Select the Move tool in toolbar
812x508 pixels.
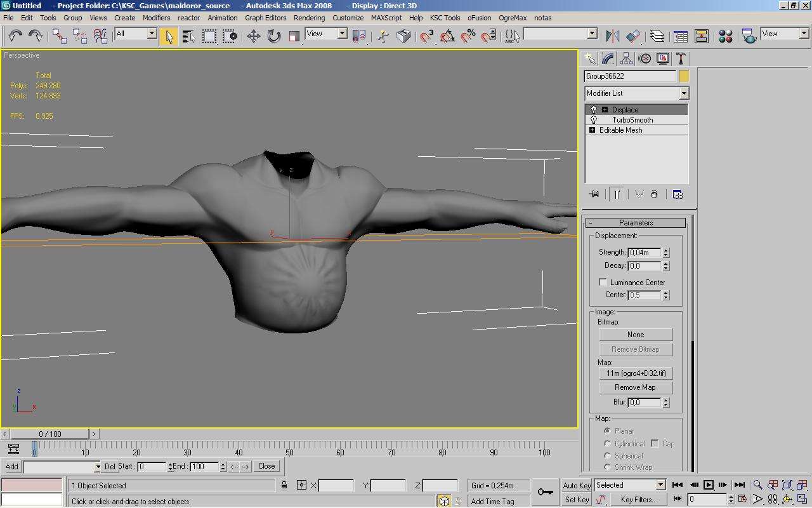[254, 36]
